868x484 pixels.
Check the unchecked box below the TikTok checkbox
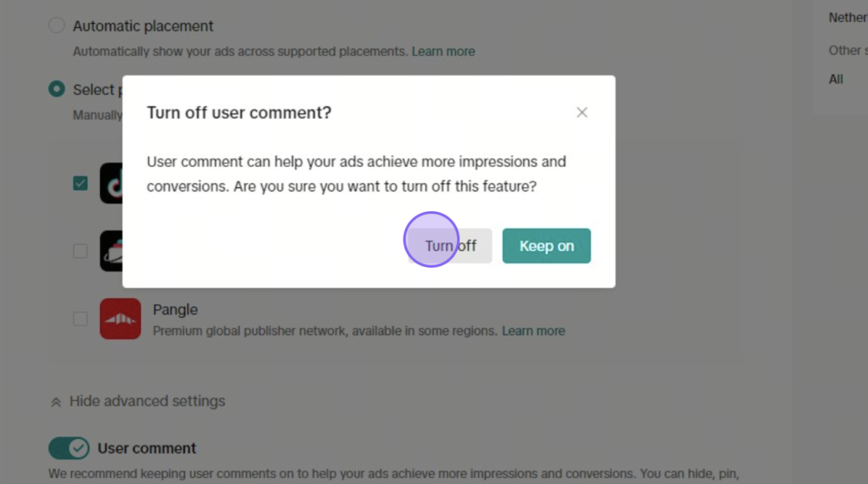(x=81, y=251)
